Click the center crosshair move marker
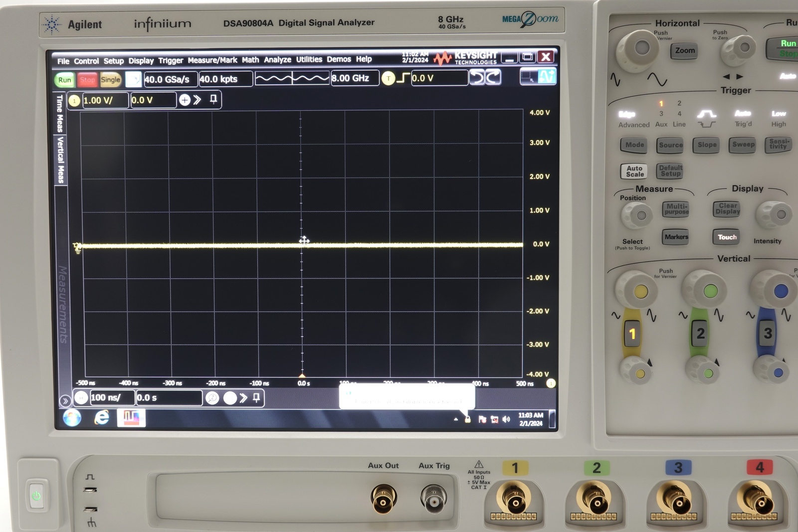This screenshot has height=532, width=798. [x=304, y=241]
